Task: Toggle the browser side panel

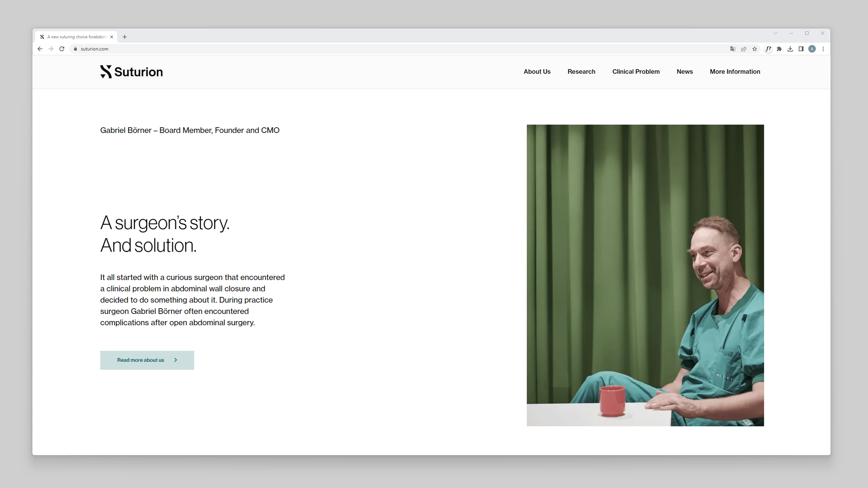Action: [x=801, y=49]
